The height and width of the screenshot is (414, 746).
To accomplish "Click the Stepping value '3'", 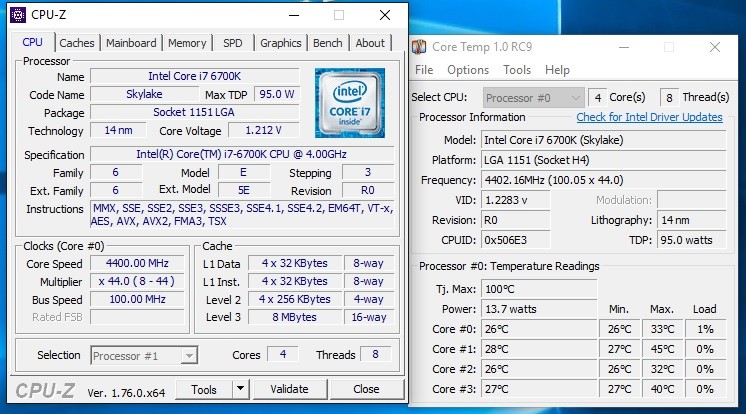I will pos(368,172).
